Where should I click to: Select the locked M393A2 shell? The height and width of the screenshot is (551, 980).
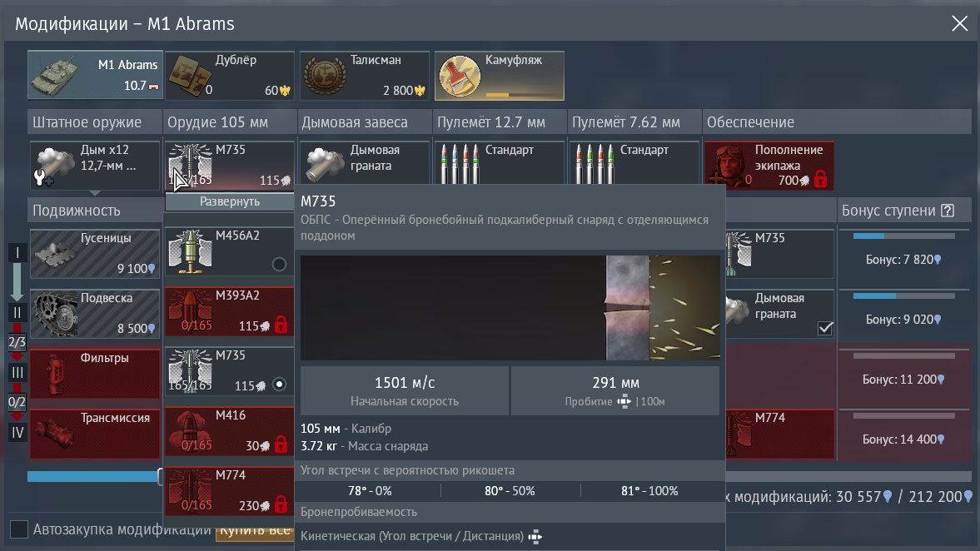pyautogui.click(x=229, y=311)
